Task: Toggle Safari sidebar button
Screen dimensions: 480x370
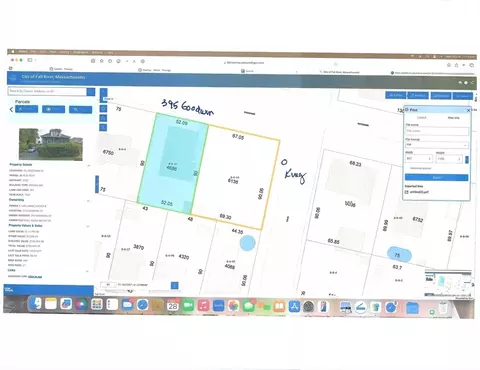Action: click(x=30, y=60)
